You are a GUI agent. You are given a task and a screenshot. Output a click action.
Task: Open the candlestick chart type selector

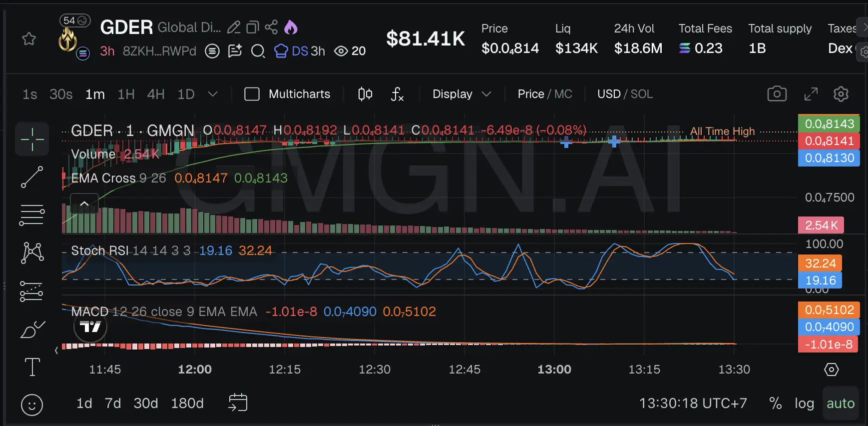[365, 94]
